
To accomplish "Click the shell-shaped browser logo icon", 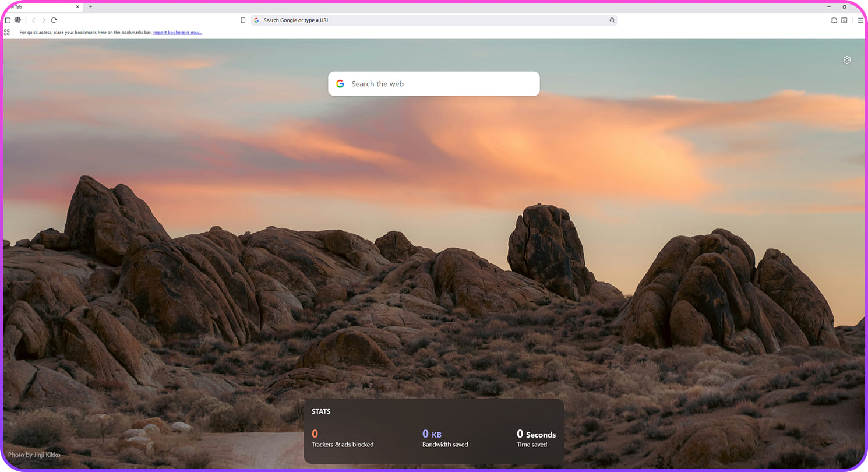I will (x=17, y=20).
